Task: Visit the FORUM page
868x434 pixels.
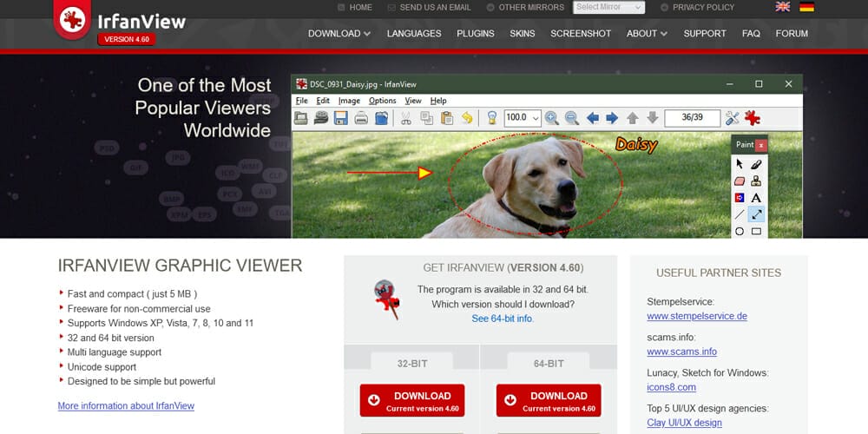Action: pos(792,33)
